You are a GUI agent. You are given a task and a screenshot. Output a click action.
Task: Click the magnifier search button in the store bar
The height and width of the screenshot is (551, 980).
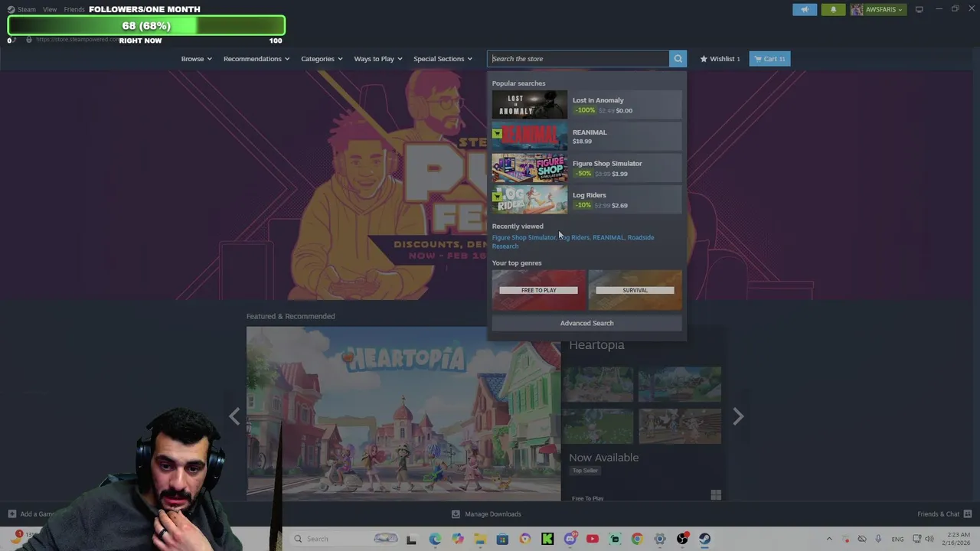(678, 59)
